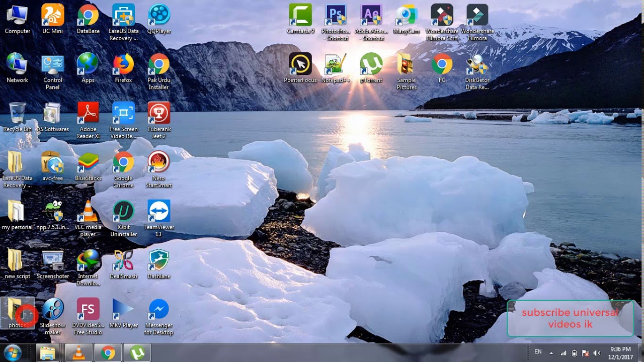Show hidden system tray icons

pos(551,353)
